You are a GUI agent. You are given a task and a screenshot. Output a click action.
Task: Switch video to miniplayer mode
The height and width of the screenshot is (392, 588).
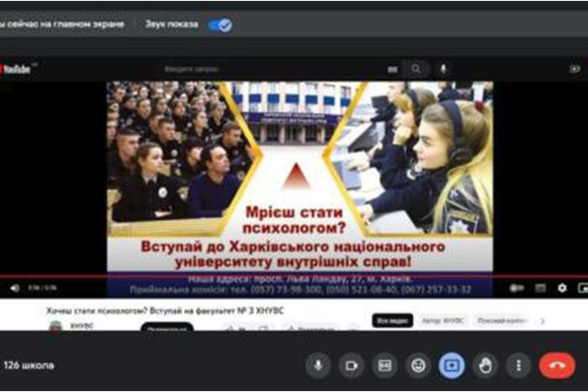583,288
